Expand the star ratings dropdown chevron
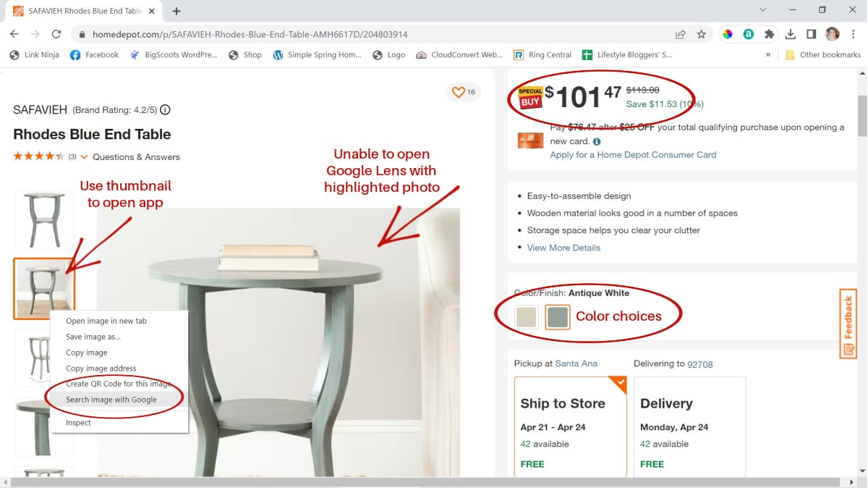 (84, 157)
